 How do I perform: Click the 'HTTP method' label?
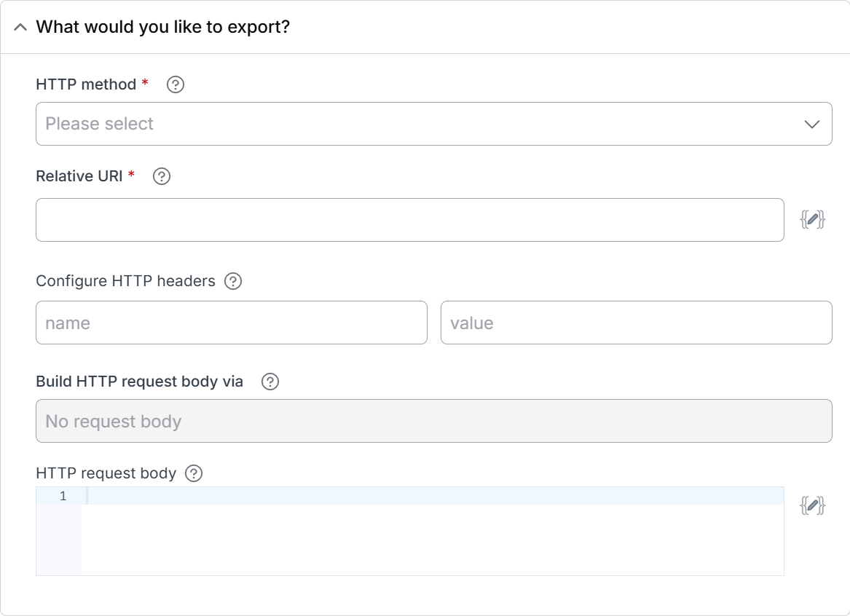click(86, 84)
